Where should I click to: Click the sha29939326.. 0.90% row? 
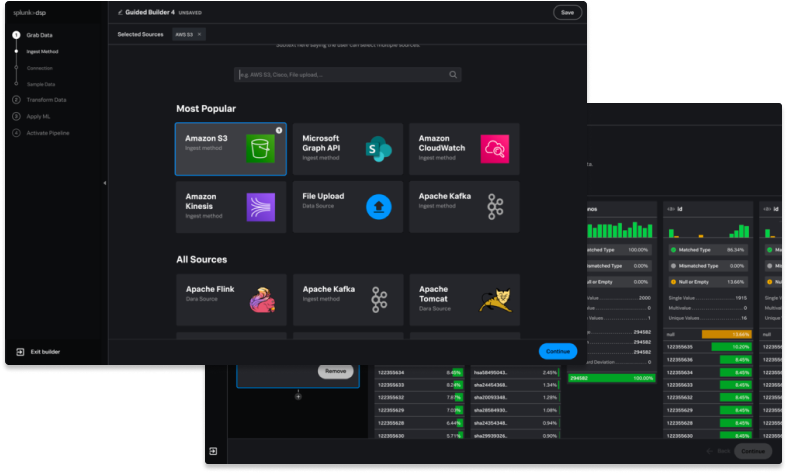pos(515,436)
